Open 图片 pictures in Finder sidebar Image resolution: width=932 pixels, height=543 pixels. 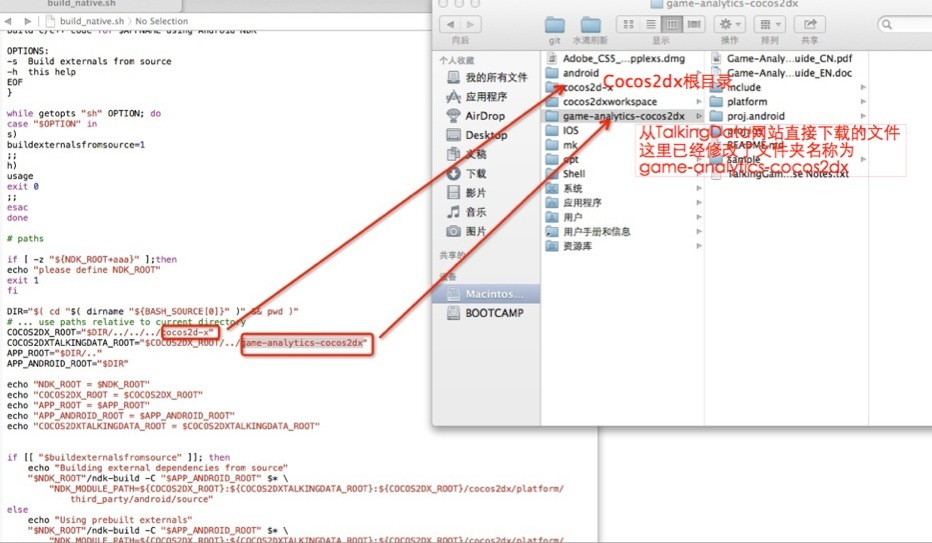point(467,231)
